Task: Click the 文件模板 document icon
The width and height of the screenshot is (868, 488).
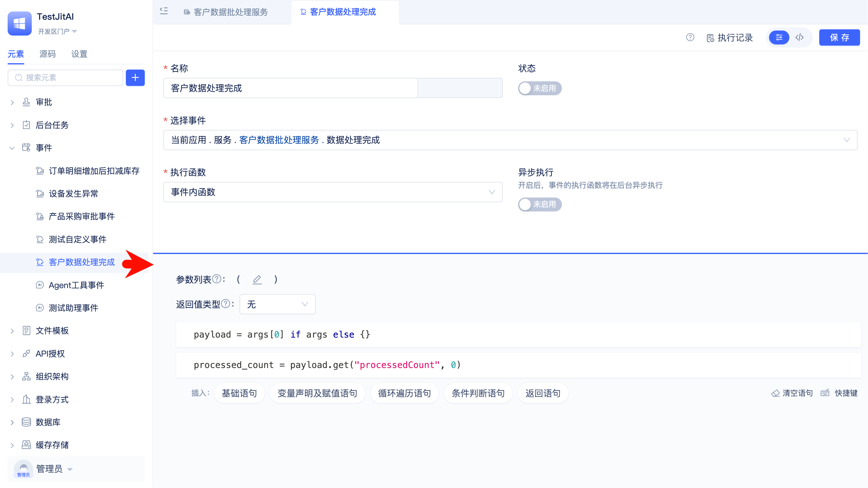Action: click(26, 331)
